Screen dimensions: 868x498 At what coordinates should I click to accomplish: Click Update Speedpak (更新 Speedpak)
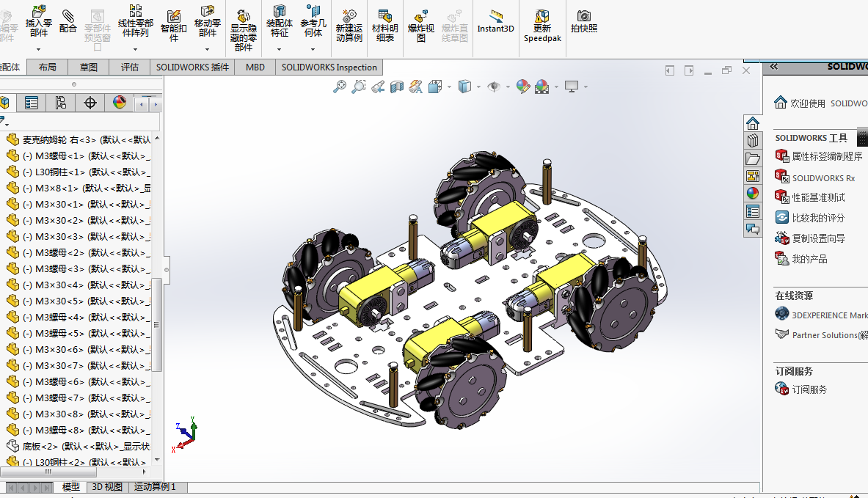point(542,26)
